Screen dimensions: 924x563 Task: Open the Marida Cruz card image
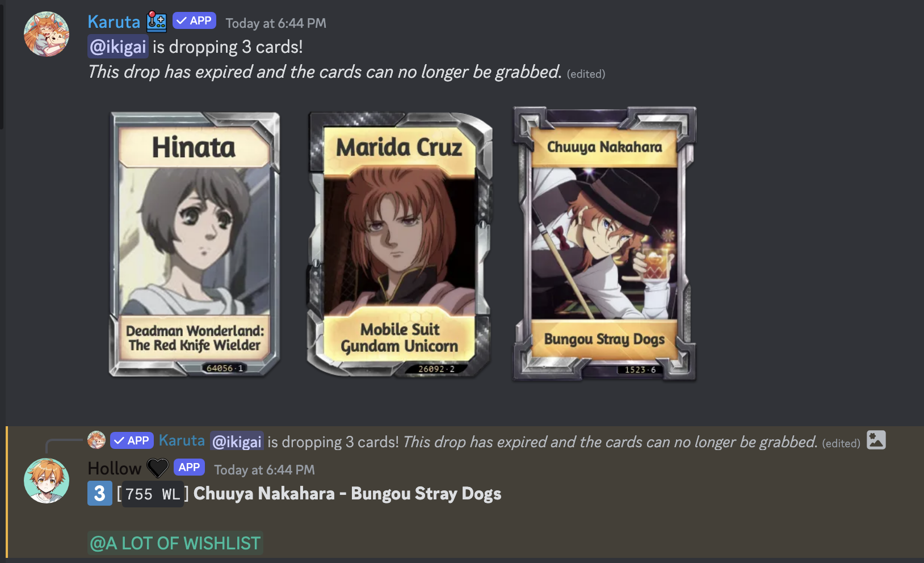point(400,244)
